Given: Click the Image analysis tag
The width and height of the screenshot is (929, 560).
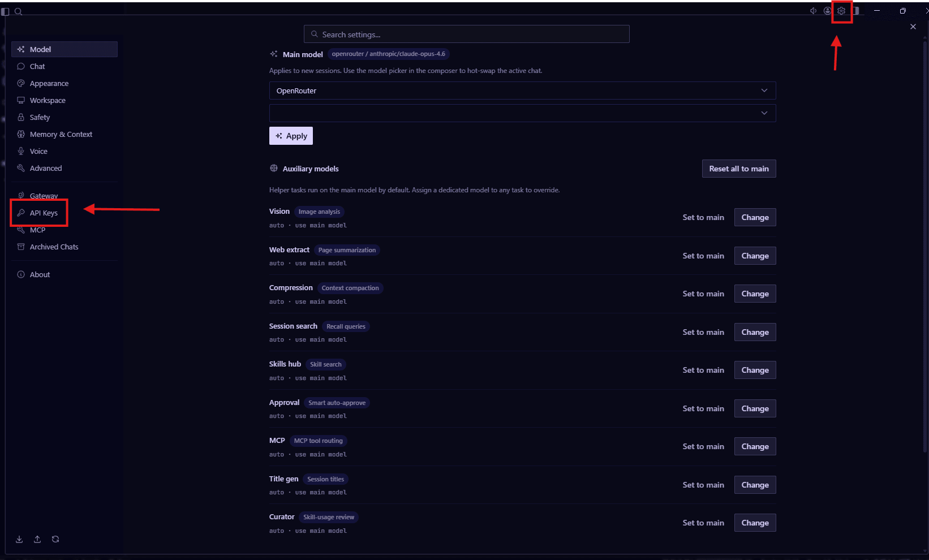Looking at the screenshot, I should 319,212.
